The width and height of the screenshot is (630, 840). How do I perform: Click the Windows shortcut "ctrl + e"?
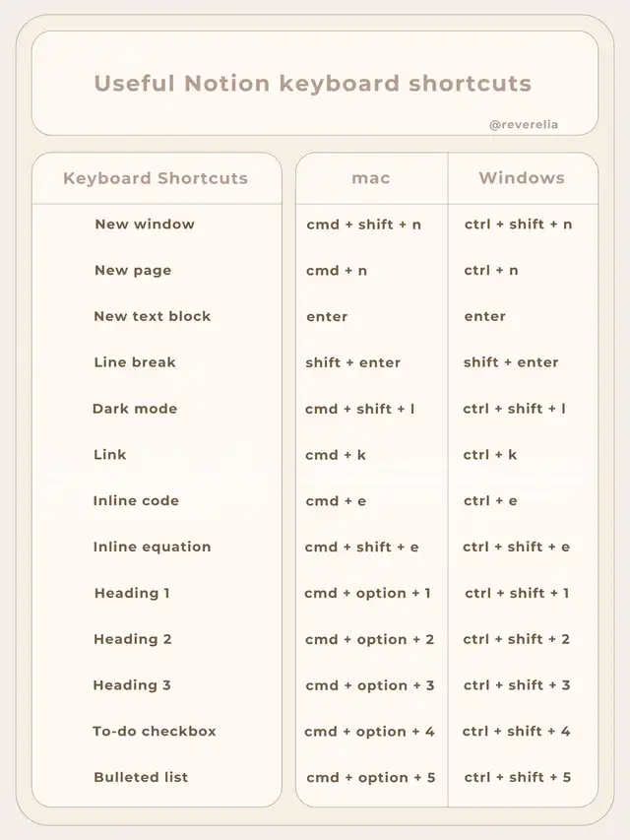pos(490,500)
